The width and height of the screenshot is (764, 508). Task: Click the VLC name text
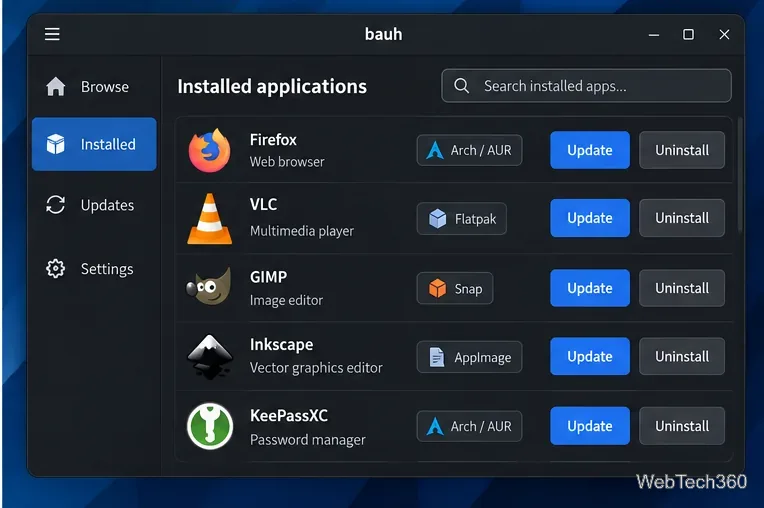tap(264, 204)
